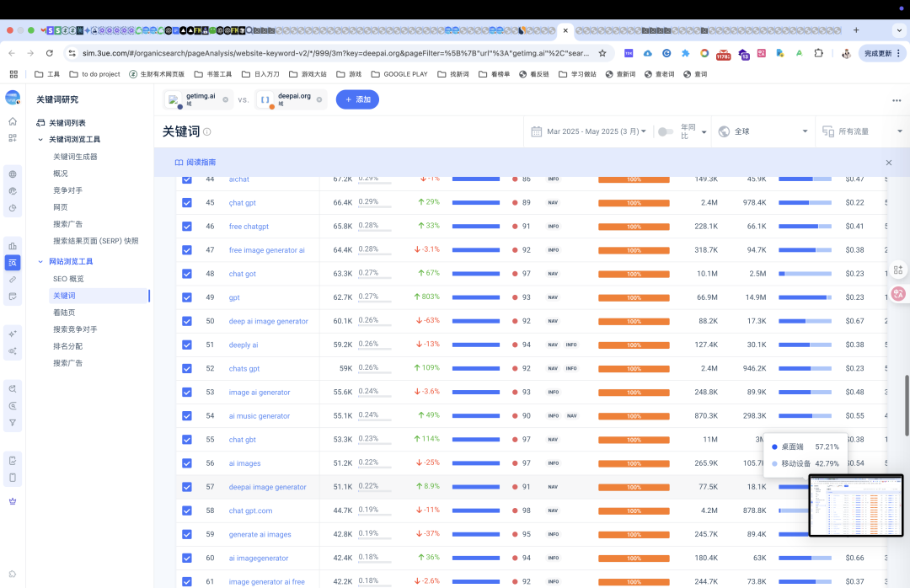Click the book icon in 阅读指南
Viewport: 910px width, 588px height.
click(179, 163)
